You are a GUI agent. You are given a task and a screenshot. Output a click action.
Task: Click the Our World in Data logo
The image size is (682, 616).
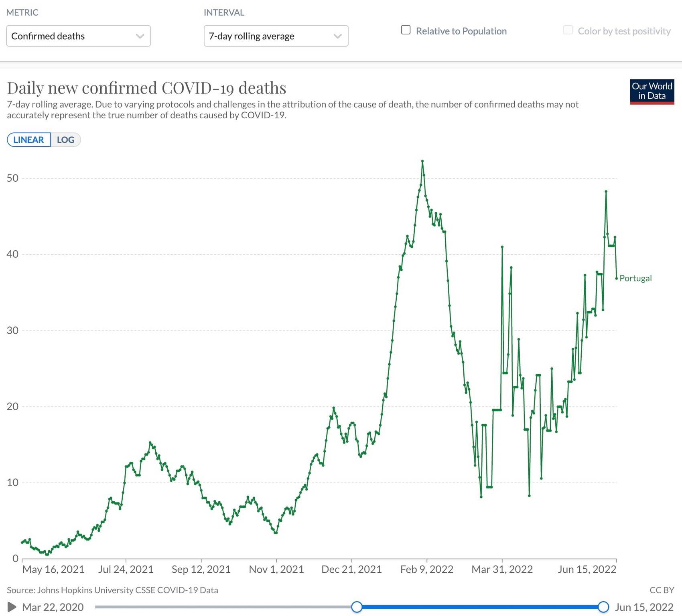point(652,91)
